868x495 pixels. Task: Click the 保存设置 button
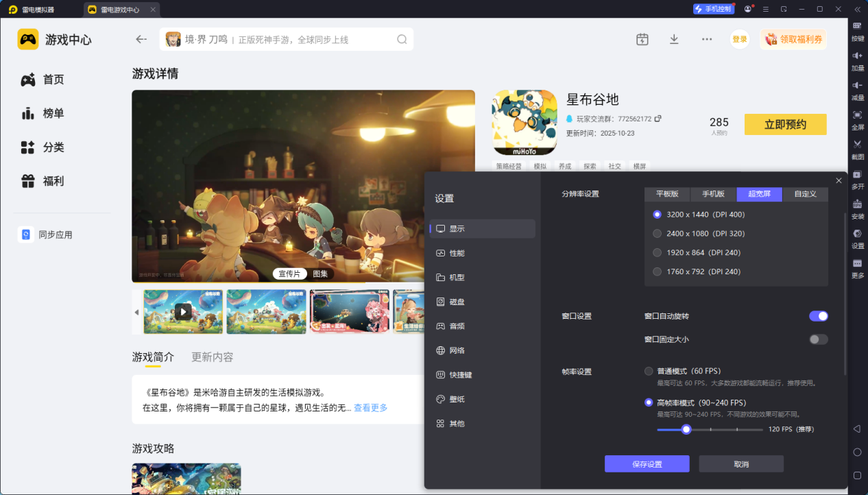point(647,464)
